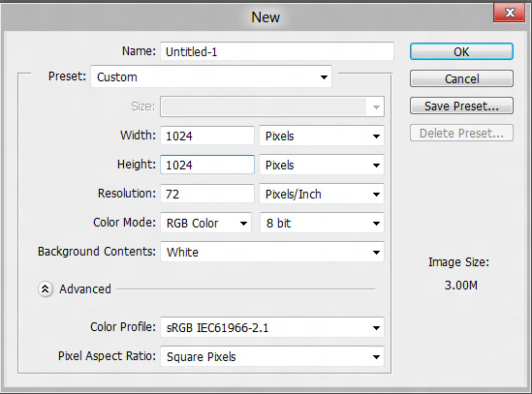Click the Height field showing 1024

point(207,165)
